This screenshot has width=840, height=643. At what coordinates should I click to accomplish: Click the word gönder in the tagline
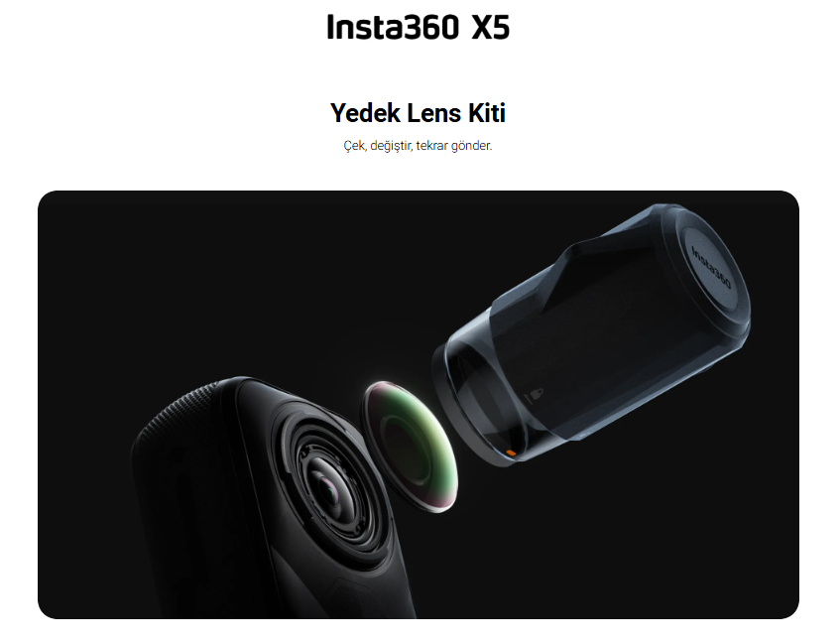tap(471, 146)
